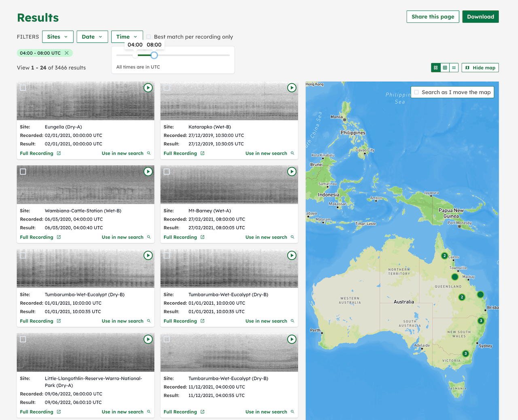Click the cluster marker '2' in central Queensland
Image resolution: width=518 pixels, height=420 pixels.
462,297
